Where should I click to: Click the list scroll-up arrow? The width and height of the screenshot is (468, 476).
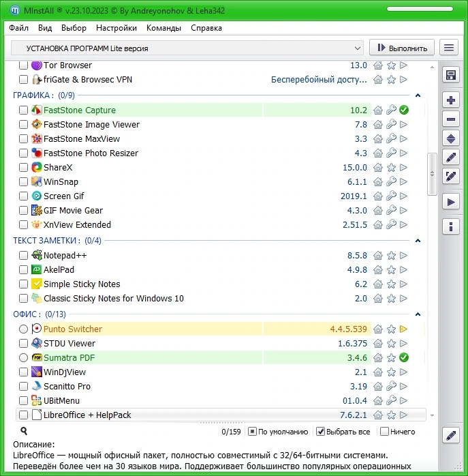(432, 67)
